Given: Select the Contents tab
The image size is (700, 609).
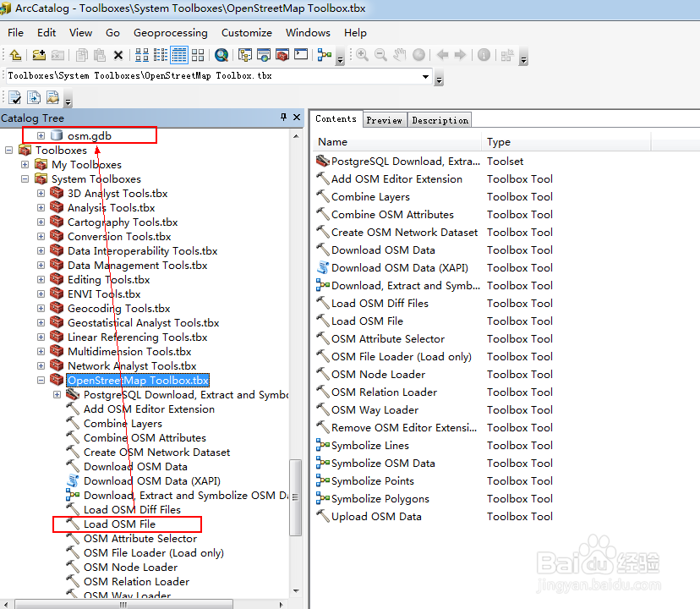Looking at the screenshot, I should pos(336,119).
